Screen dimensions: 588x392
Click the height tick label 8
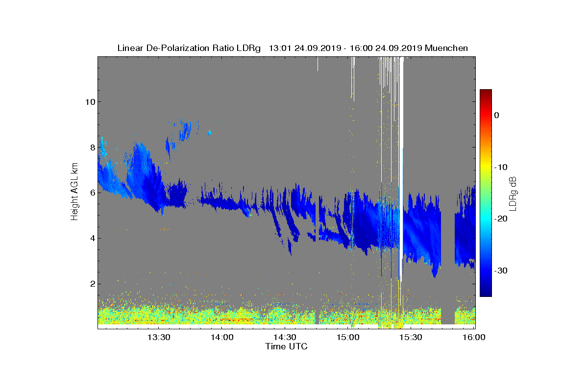[x=92, y=147]
